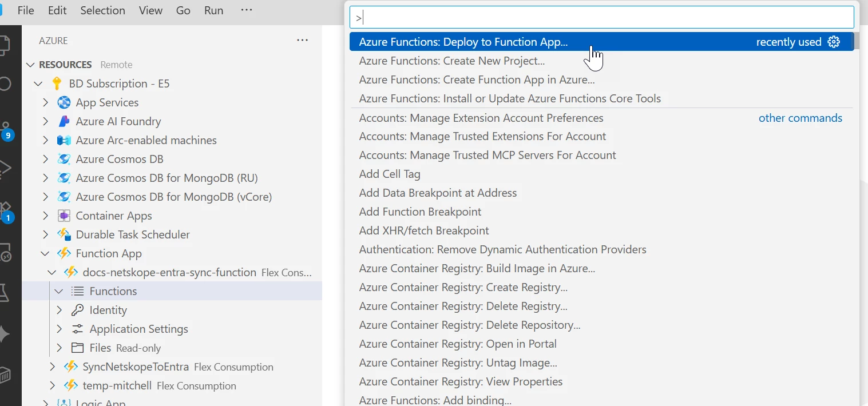This screenshot has height=406, width=868.
Task: Expand the Application Settings chevron
Action: click(x=60, y=329)
